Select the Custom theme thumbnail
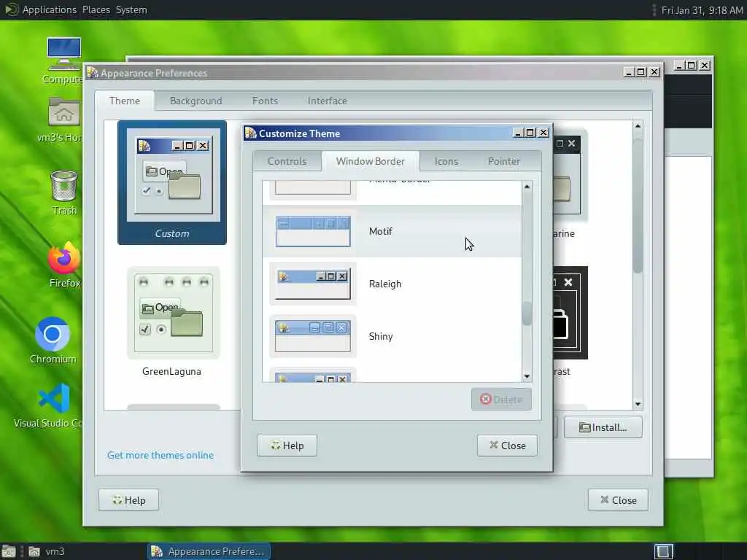Viewport: 747px width, 560px height. (x=172, y=182)
